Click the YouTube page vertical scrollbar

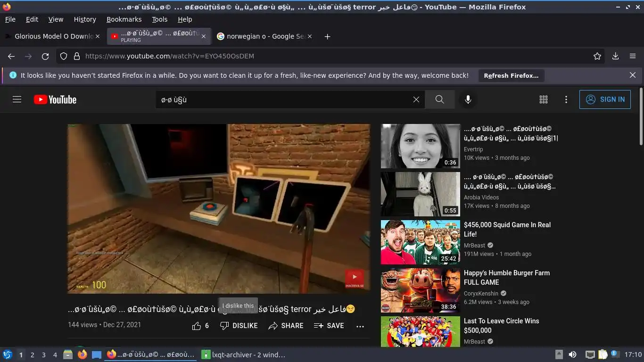tap(641, 116)
